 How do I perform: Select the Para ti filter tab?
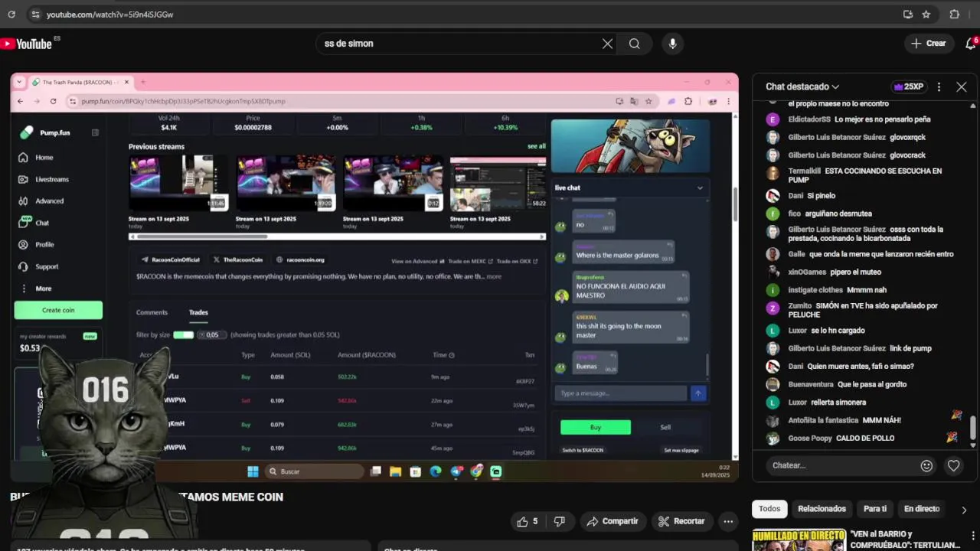(x=874, y=509)
